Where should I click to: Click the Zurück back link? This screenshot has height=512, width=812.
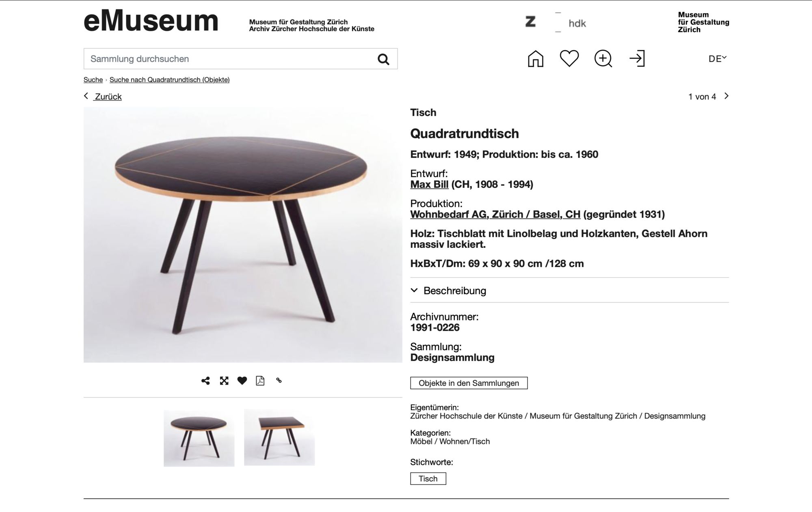point(103,97)
